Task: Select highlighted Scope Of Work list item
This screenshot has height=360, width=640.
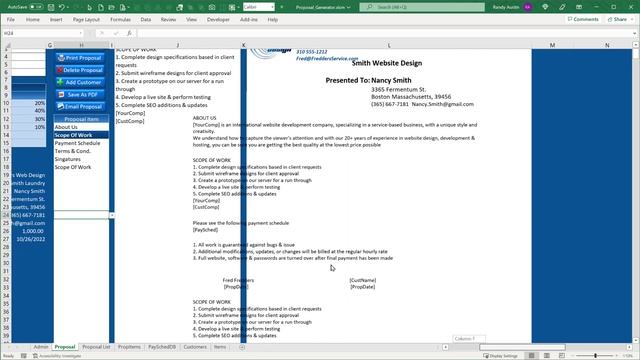Action: 81,135
